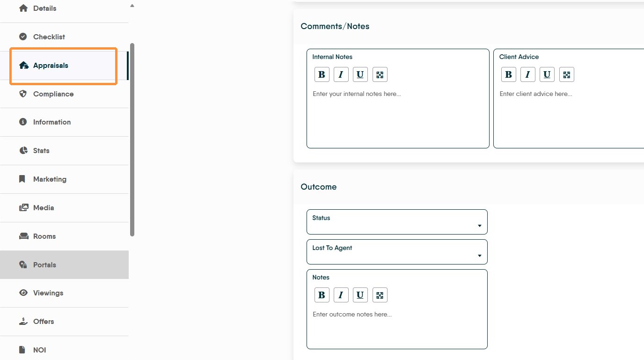Expand Internal Notes editor to fullscreen

pos(380,75)
